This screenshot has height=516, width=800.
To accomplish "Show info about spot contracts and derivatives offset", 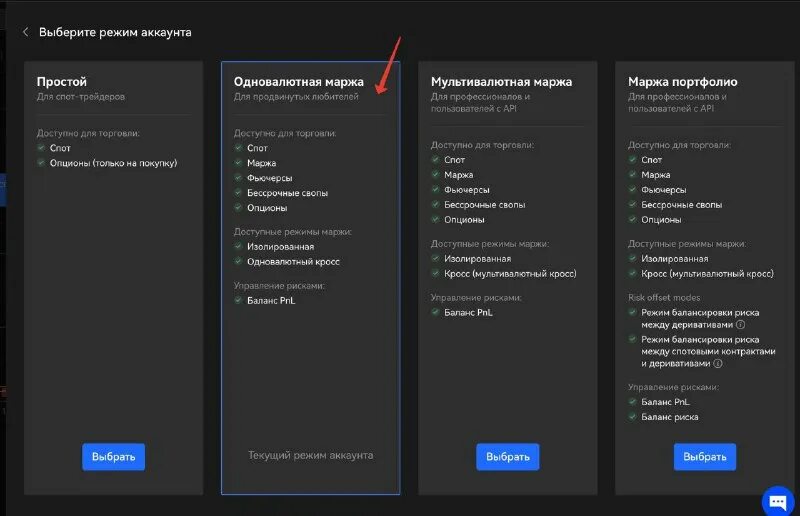I will click(x=718, y=363).
